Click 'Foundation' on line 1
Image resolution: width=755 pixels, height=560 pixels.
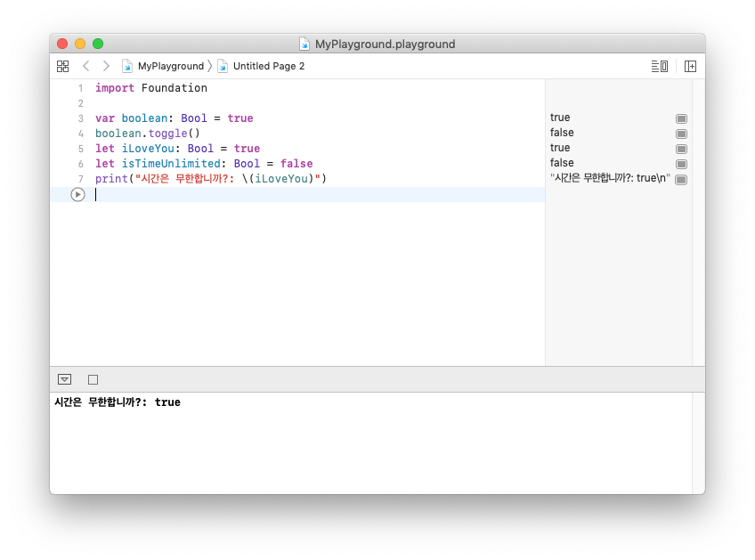175,88
